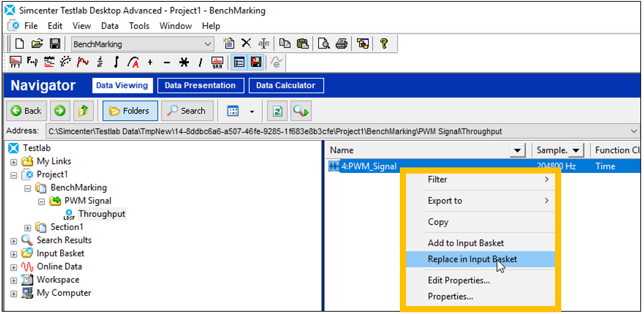Image resolution: width=644 pixels, height=314 pixels.
Task: Expand the My Links tree node
Action: pos(13,161)
